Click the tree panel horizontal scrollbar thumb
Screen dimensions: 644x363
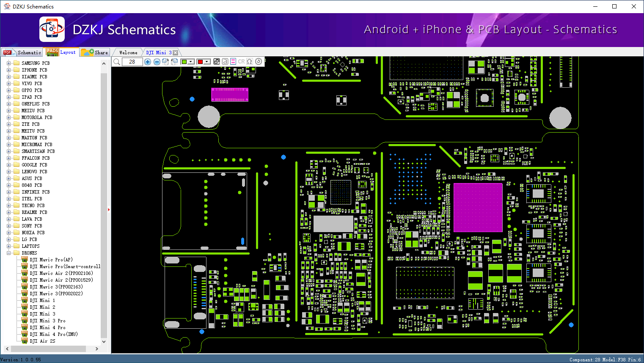pyautogui.click(x=48, y=349)
